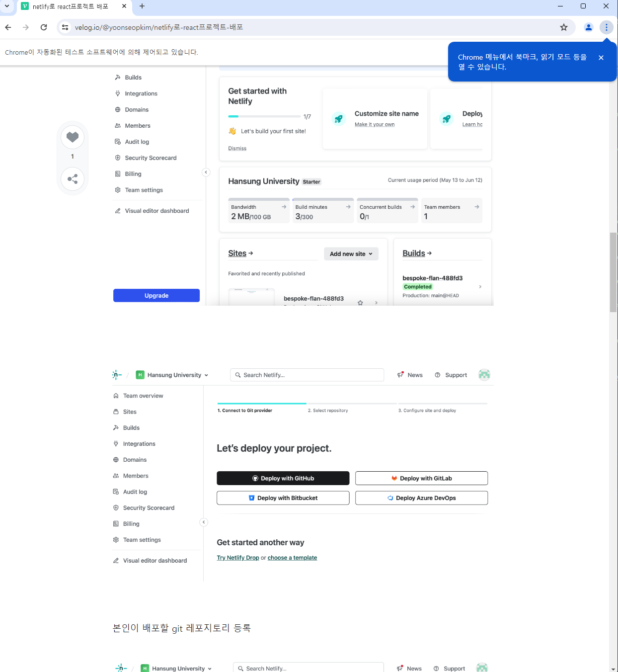Click the velog like heart button
Image resolution: width=618 pixels, height=672 pixels.
point(73,137)
